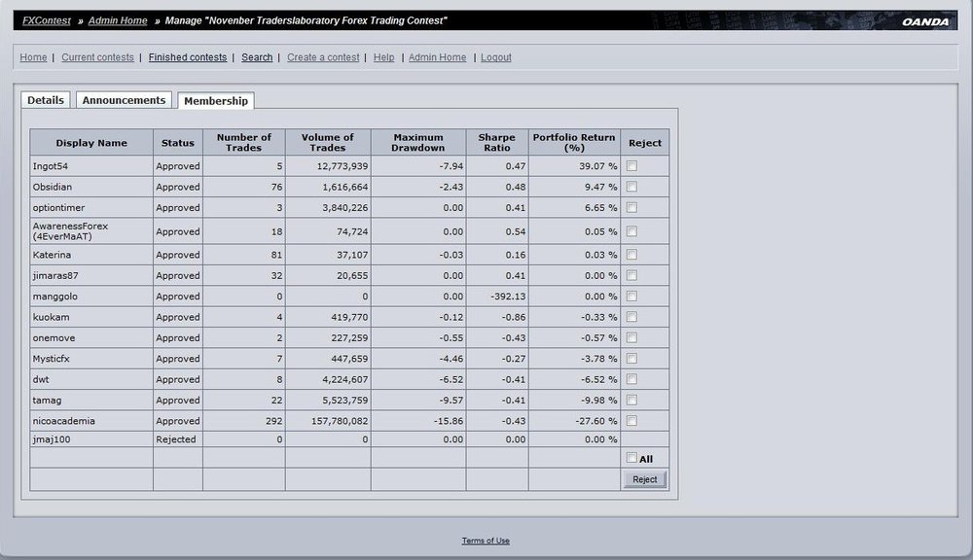Click the display name Ingot54
The width and height of the screenshot is (973, 560).
click(x=51, y=166)
